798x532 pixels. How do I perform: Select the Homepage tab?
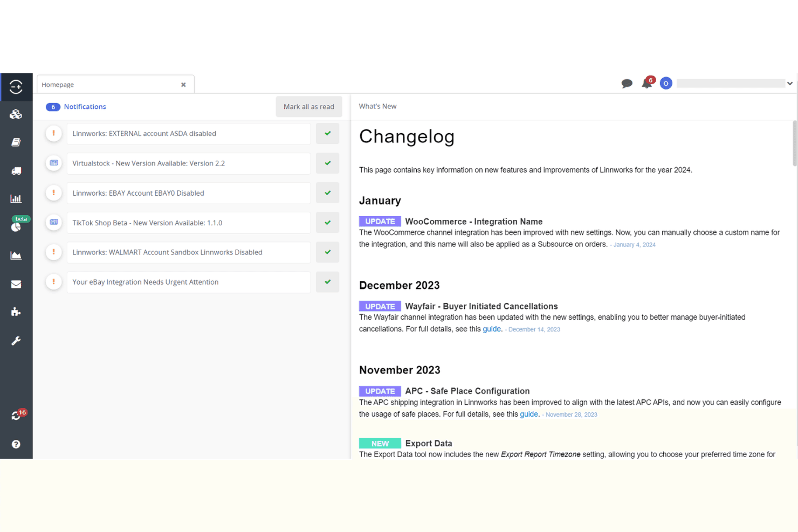(x=108, y=85)
